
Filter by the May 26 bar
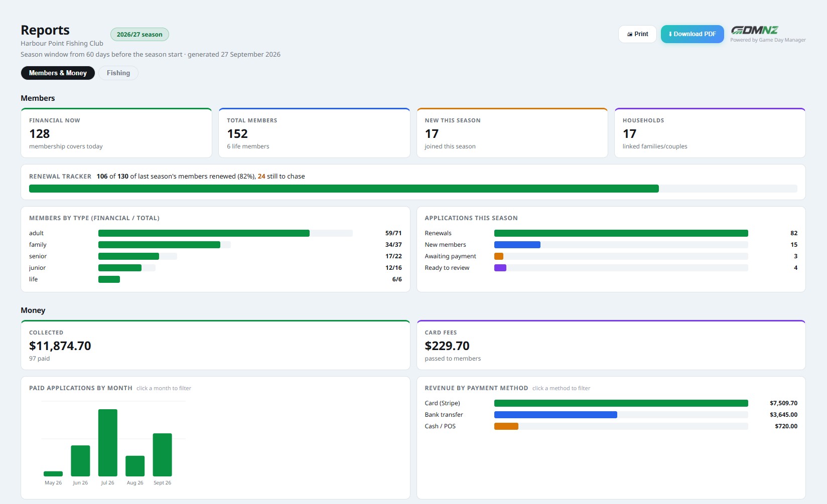click(53, 474)
